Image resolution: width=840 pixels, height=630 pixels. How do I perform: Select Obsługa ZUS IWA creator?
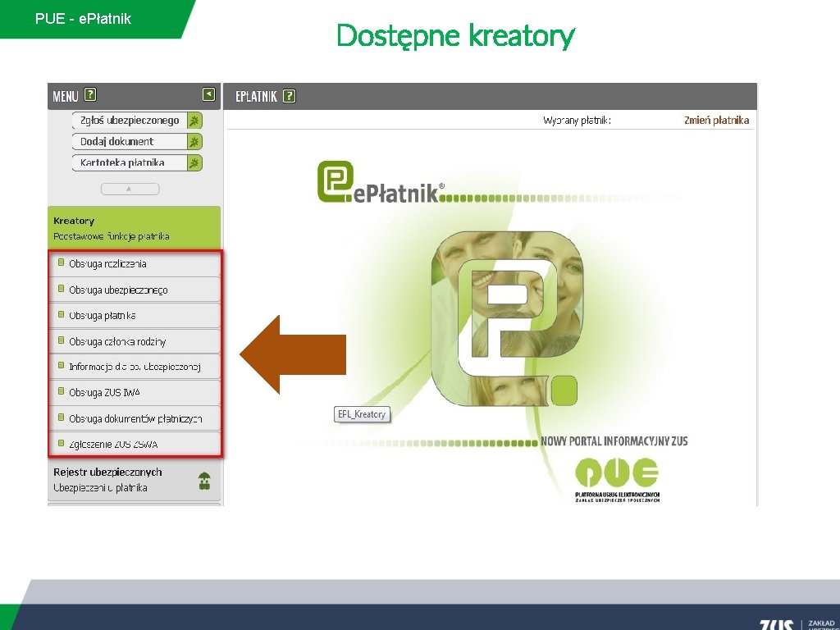point(135,392)
